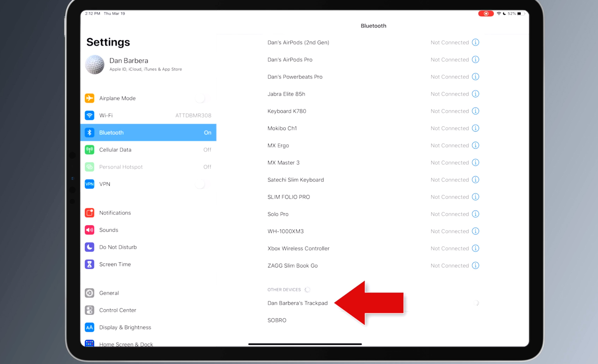Toggle Airplane Mode on or off
The height and width of the screenshot is (364, 598).
[x=202, y=98]
